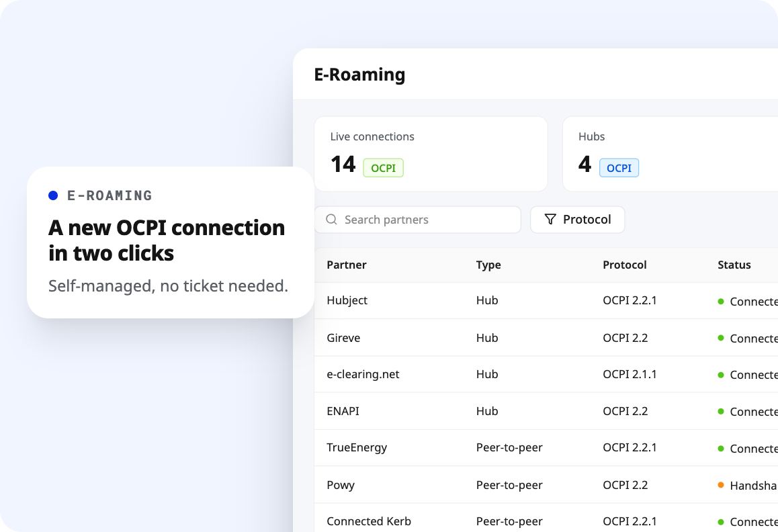Click the OCPI 2.2 cell for Powy

coord(625,485)
